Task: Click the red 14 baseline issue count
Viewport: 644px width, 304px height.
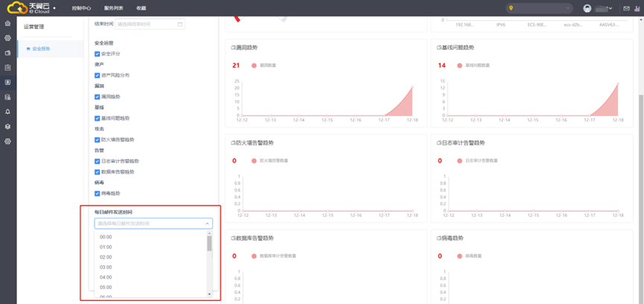Action: click(x=441, y=66)
